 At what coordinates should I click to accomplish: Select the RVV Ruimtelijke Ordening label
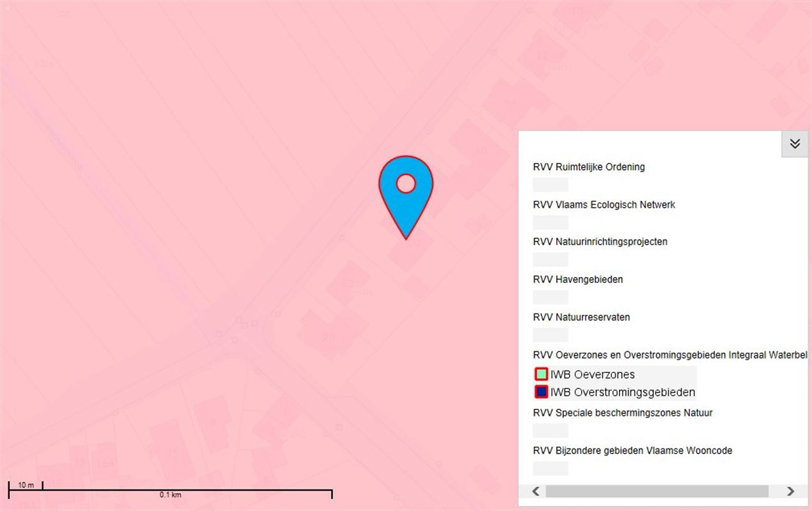[589, 167]
